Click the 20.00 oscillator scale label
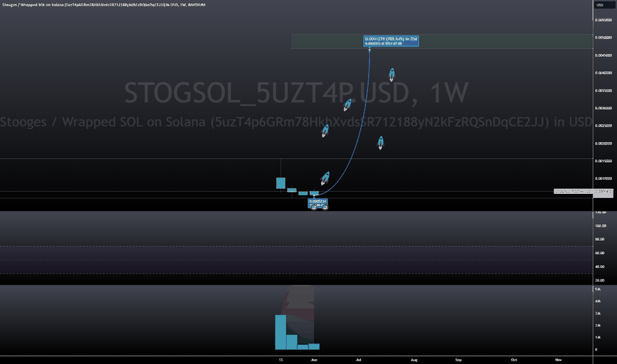The image size is (617, 364). (600, 281)
